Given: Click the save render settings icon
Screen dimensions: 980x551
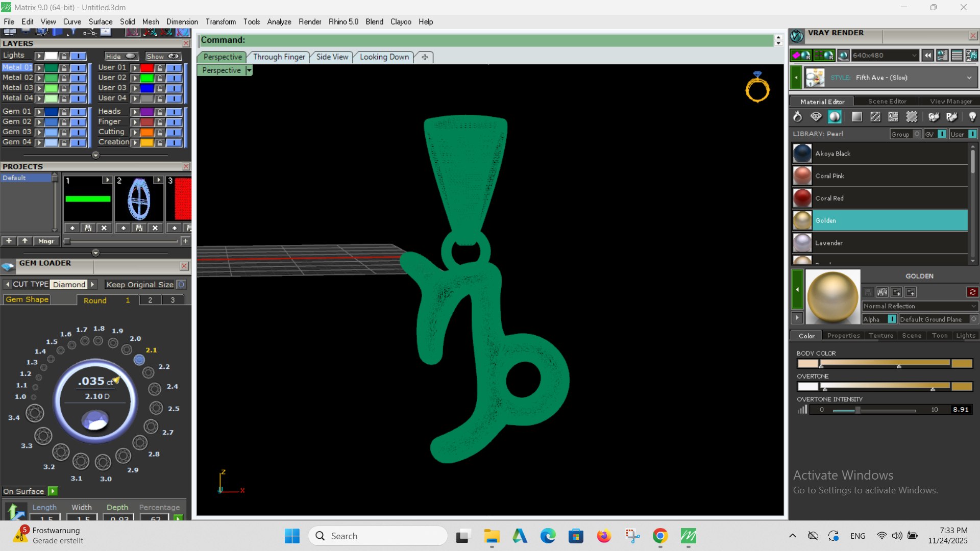Looking at the screenshot, I should (x=971, y=55).
